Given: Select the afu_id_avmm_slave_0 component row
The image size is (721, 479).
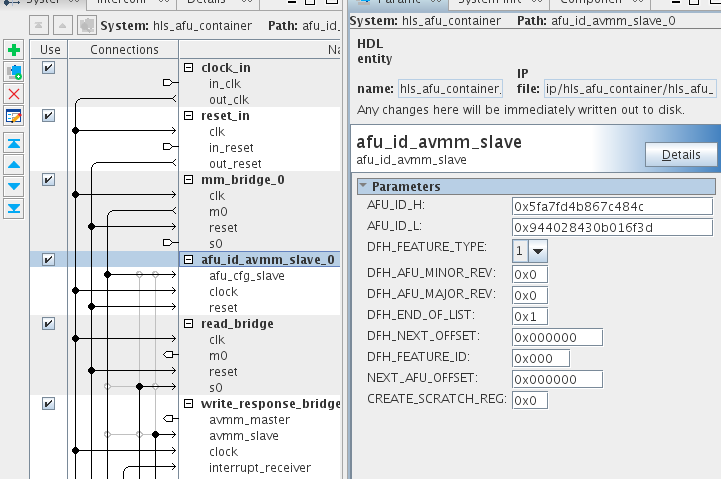Looking at the screenshot, I should pyautogui.click(x=260, y=260).
